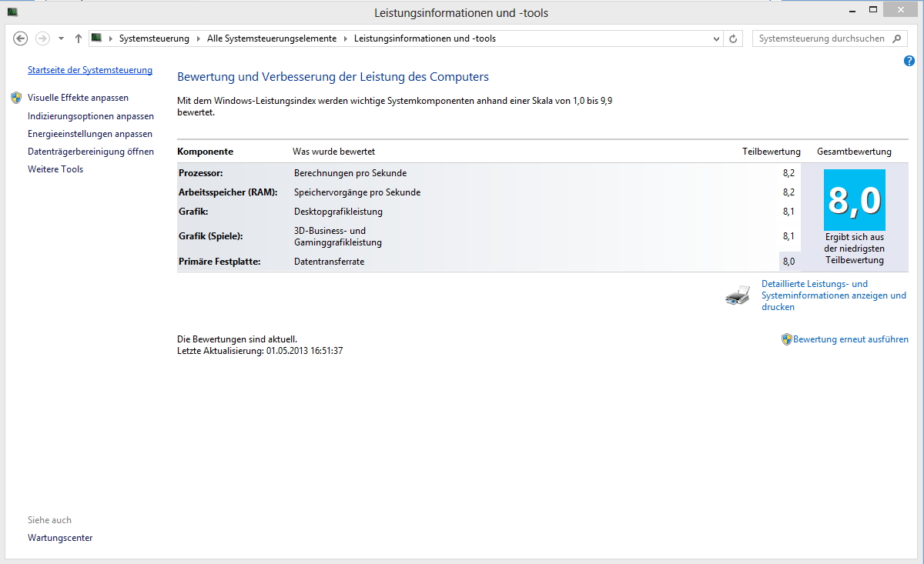Open Wartungscenter link

coord(60,538)
